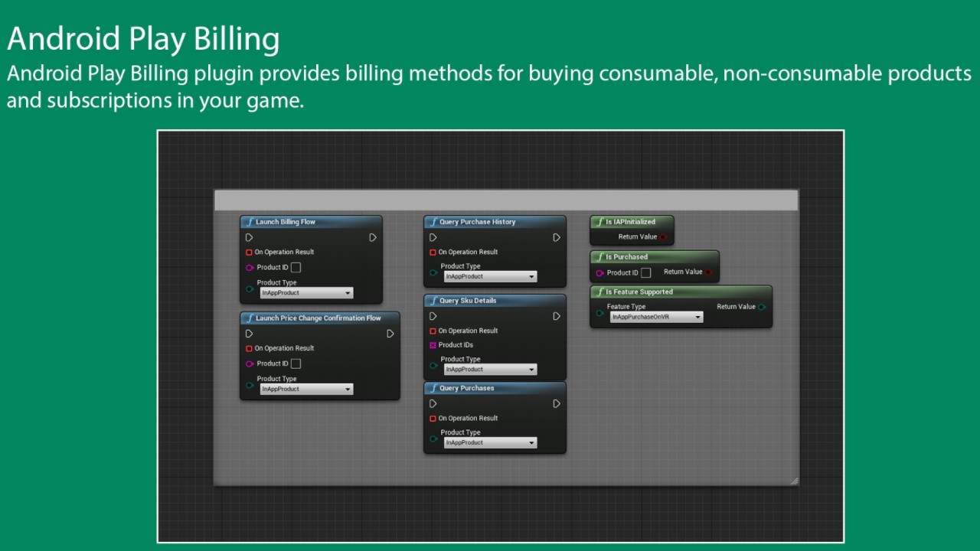
Task: Open Product Type dropdown in Query Purchases
Action: [x=490, y=442]
